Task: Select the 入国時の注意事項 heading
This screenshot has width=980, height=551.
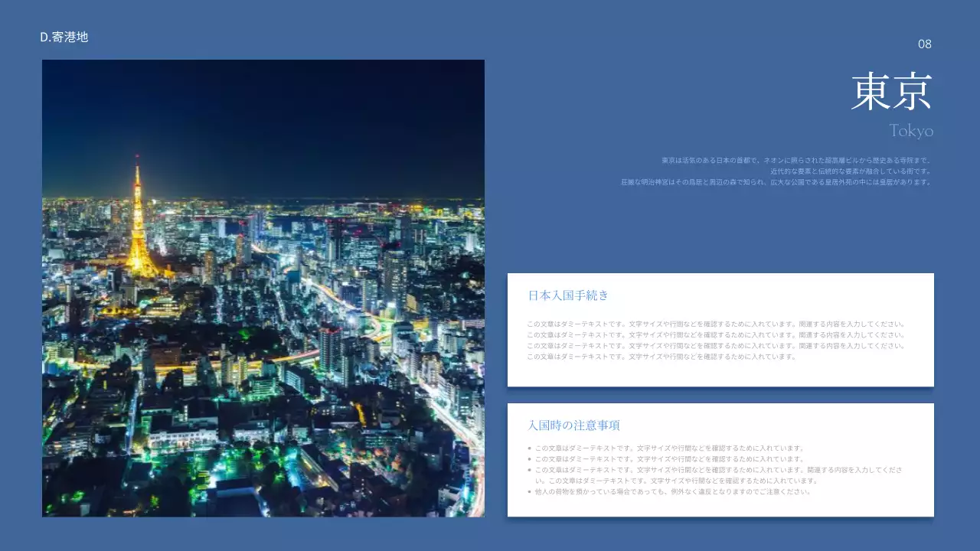Action: click(573, 425)
